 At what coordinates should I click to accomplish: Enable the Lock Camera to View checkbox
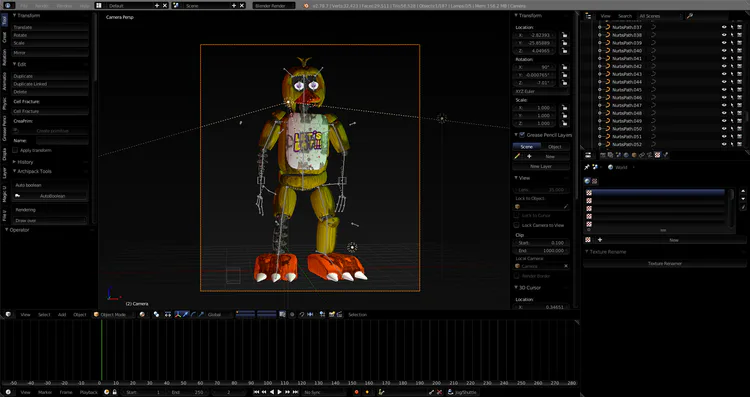pyautogui.click(x=517, y=225)
